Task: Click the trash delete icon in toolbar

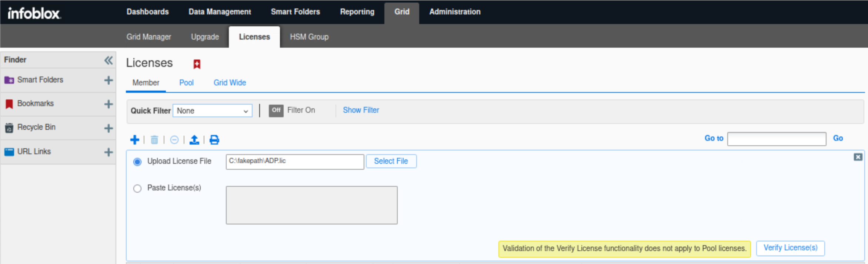Action: coord(154,140)
